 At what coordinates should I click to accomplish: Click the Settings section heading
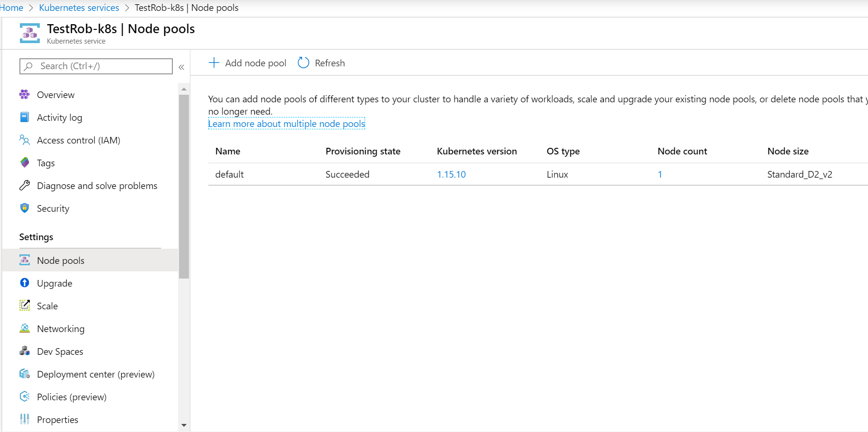(x=36, y=237)
